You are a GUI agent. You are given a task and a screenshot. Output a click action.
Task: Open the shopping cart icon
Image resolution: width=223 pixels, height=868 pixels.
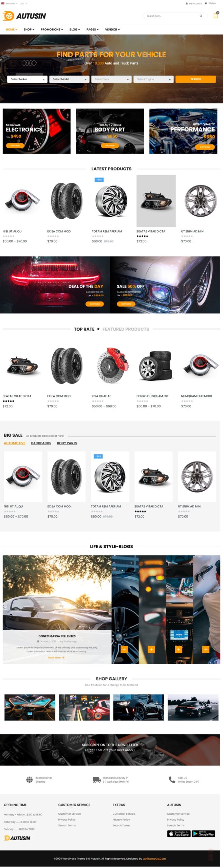click(216, 15)
